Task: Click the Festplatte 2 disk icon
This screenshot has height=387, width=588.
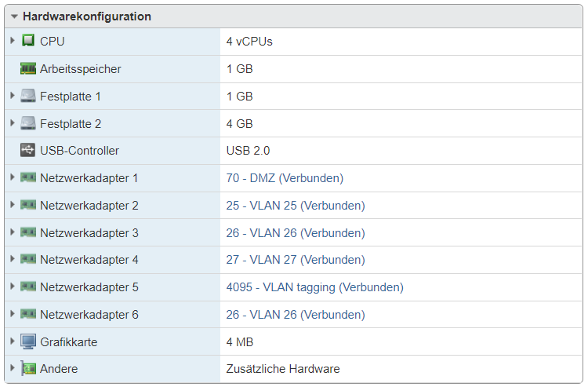Action: (28, 123)
